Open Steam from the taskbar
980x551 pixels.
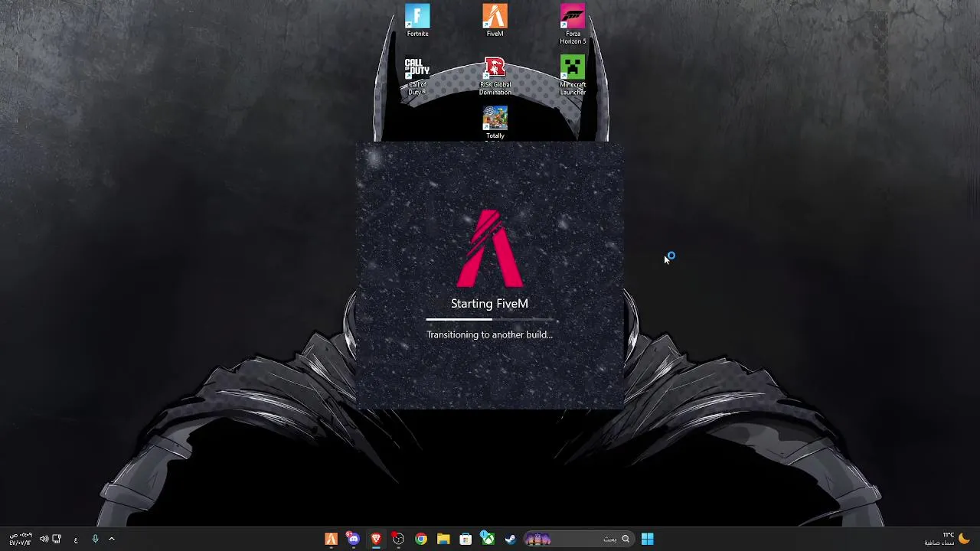click(511, 539)
